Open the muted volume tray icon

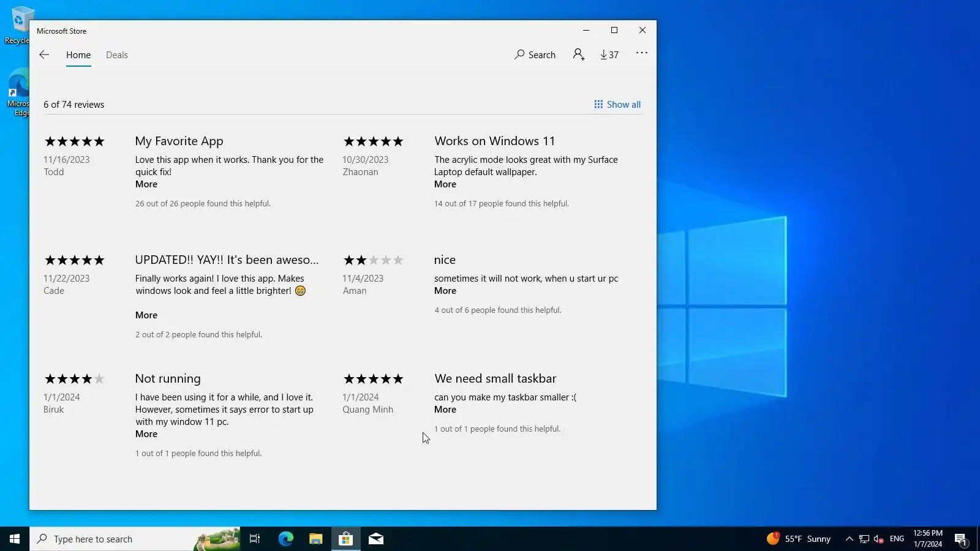[x=879, y=539]
